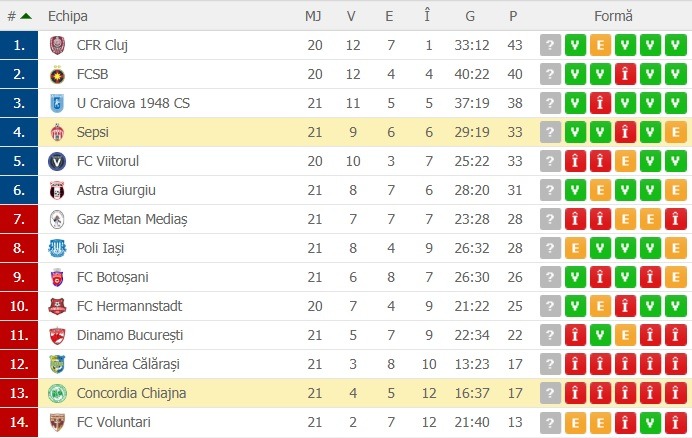Image resolution: width=692 pixels, height=438 pixels.
Task: Sort standings by the P points column
Action: coord(513,16)
